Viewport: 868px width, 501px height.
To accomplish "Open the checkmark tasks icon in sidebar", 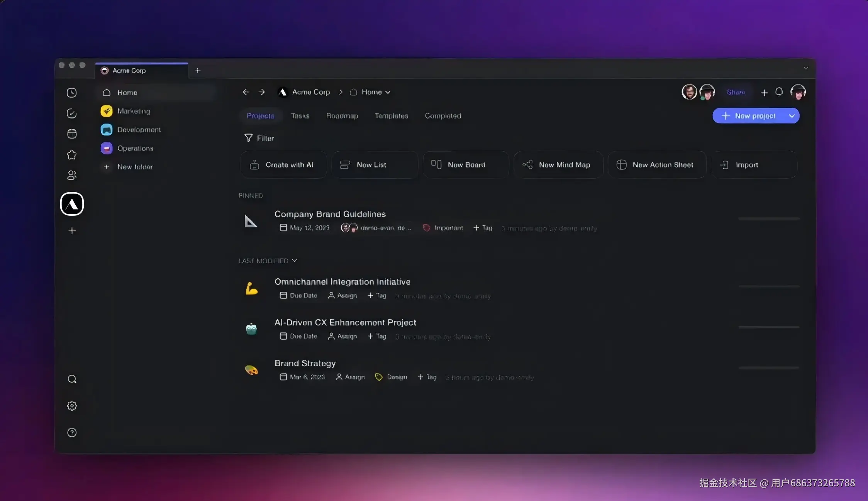I will (x=71, y=113).
